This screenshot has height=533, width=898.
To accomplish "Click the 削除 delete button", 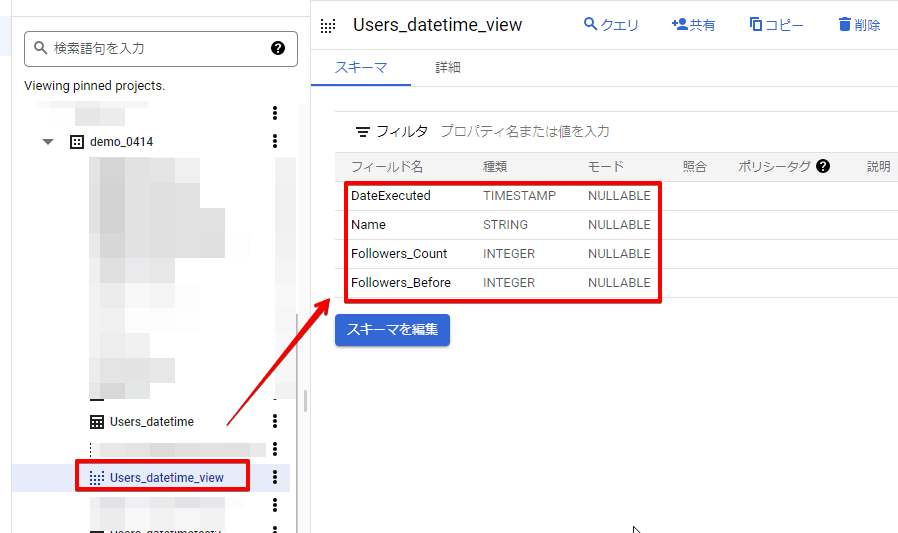I will click(859, 25).
